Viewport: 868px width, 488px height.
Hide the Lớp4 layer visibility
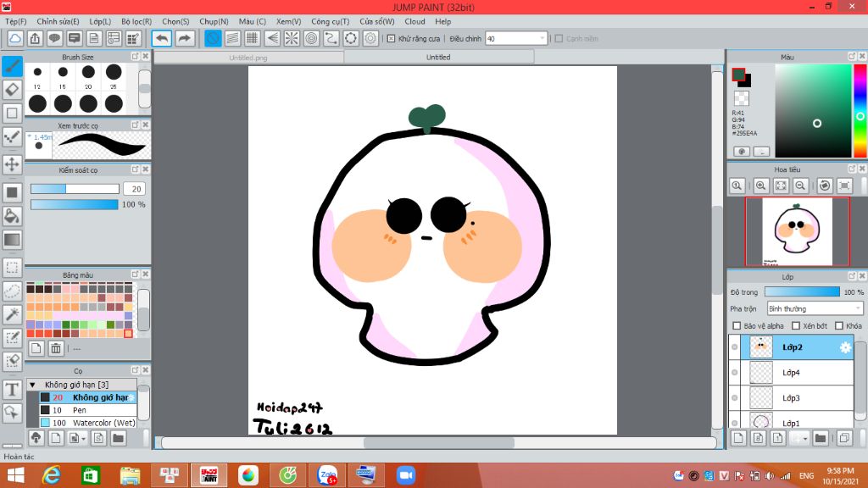[x=734, y=373]
